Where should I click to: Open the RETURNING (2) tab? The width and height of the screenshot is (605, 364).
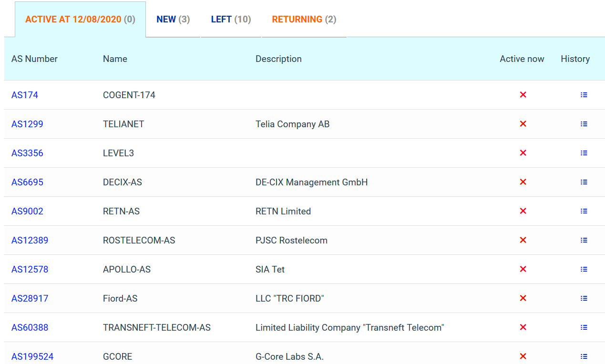pos(304,20)
